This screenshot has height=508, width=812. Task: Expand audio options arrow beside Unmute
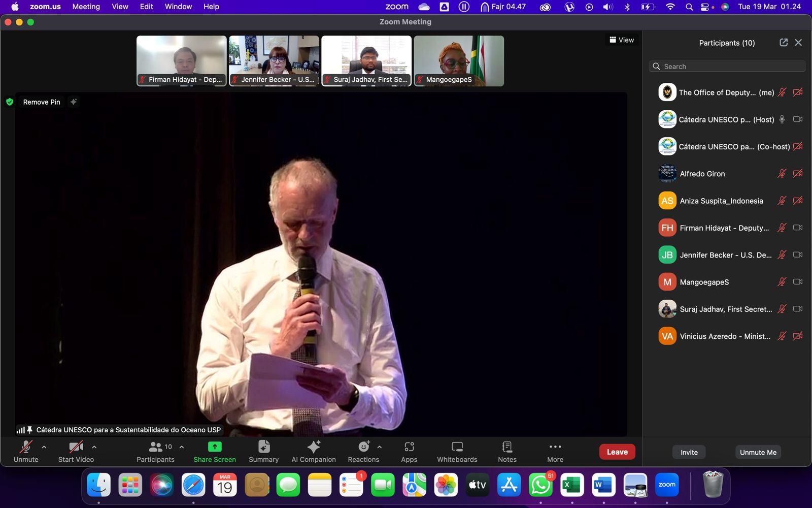click(x=44, y=447)
